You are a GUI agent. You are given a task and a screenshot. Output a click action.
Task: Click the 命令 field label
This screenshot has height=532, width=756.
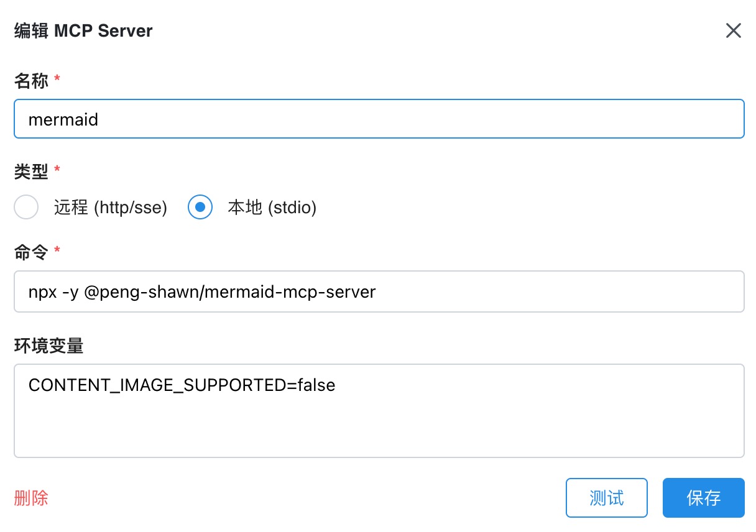[31, 252]
